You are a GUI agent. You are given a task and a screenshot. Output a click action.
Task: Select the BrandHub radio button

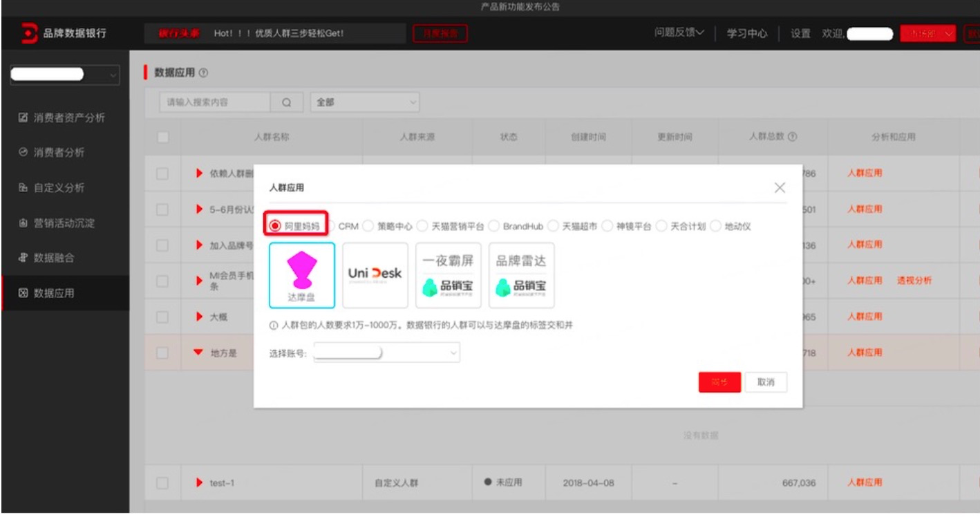point(493,226)
